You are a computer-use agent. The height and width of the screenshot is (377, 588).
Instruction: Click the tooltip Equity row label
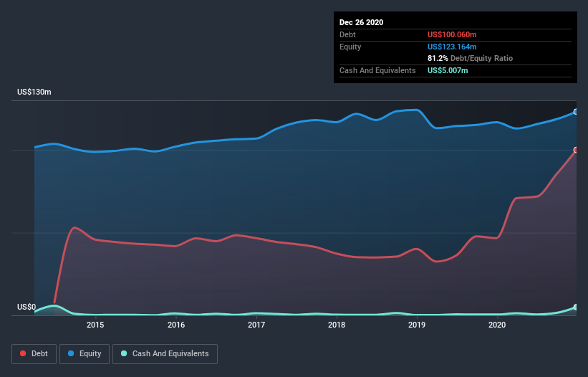click(350, 47)
